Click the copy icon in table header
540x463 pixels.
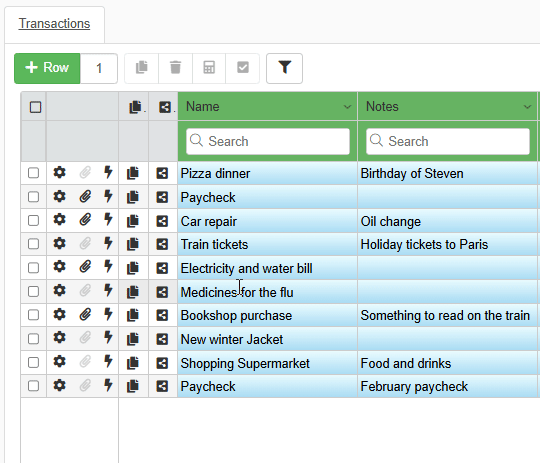135,107
